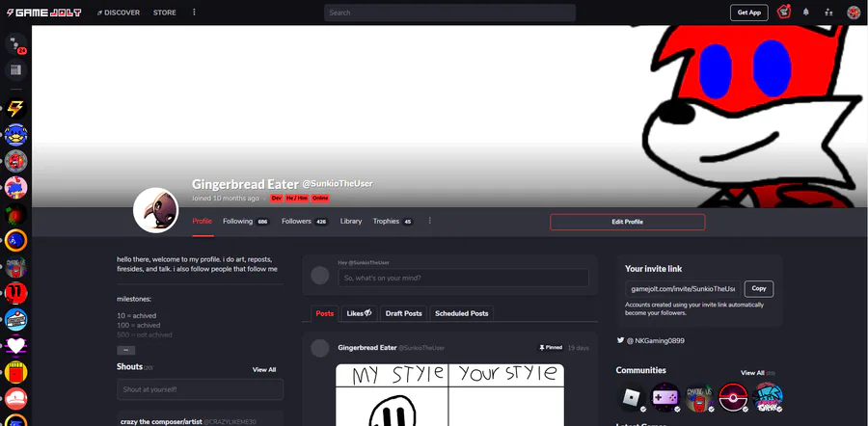The width and height of the screenshot is (868, 426).
Task: Open the My Style Your Style post image
Action: point(450,394)
